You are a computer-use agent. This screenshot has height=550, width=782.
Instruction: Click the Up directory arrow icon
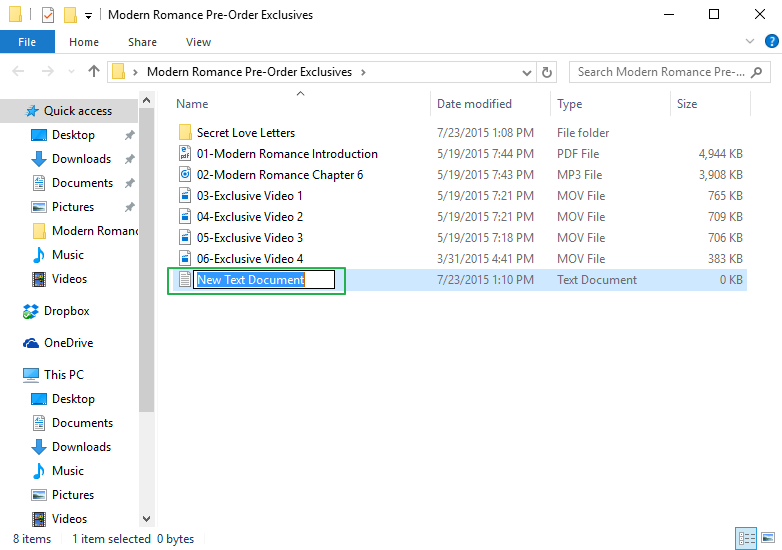click(x=94, y=72)
